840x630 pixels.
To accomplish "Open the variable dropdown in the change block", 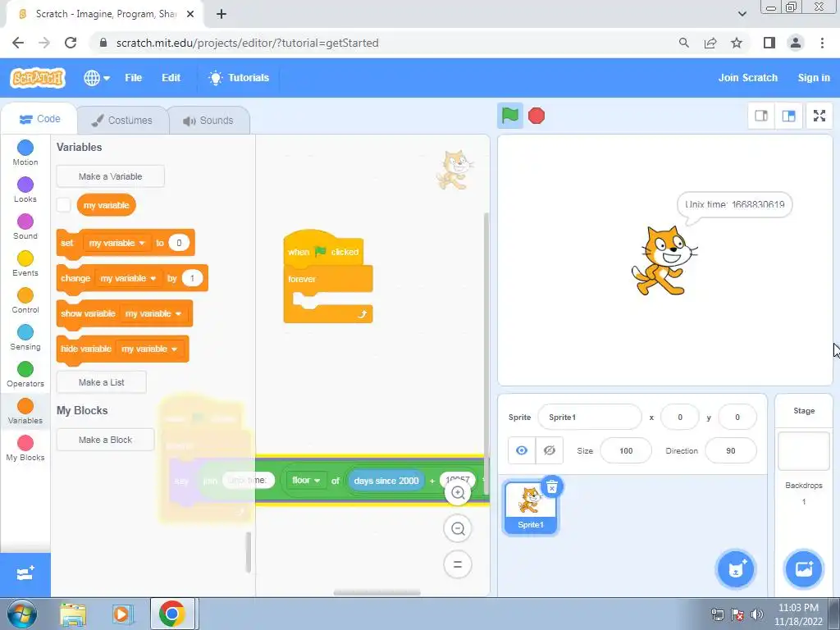I will [x=128, y=278].
